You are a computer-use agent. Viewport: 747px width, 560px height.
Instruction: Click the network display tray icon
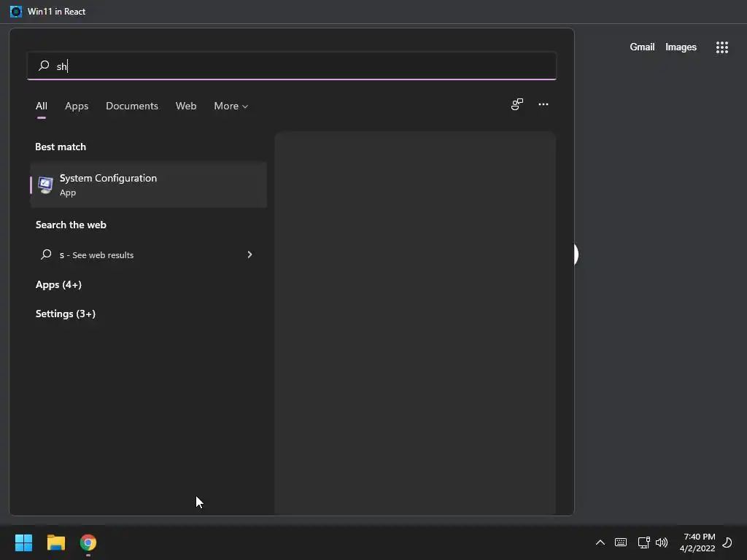[643, 542]
